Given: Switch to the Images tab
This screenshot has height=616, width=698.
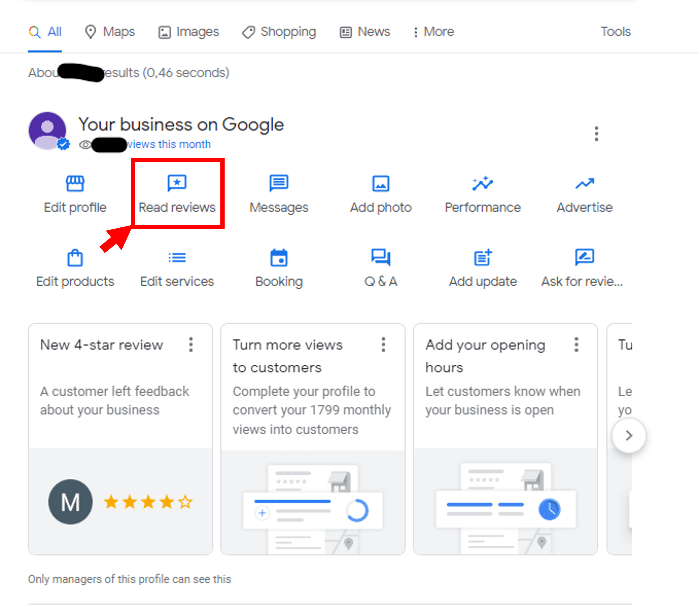Looking at the screenshot, I should coord(189,32).
